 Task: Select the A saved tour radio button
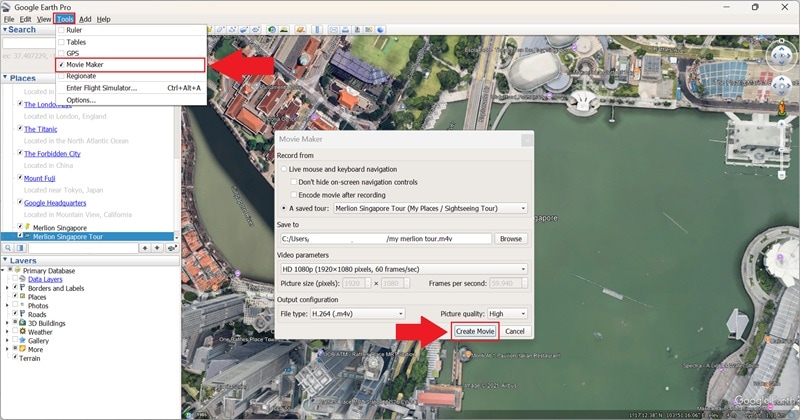tap(284, 208)
